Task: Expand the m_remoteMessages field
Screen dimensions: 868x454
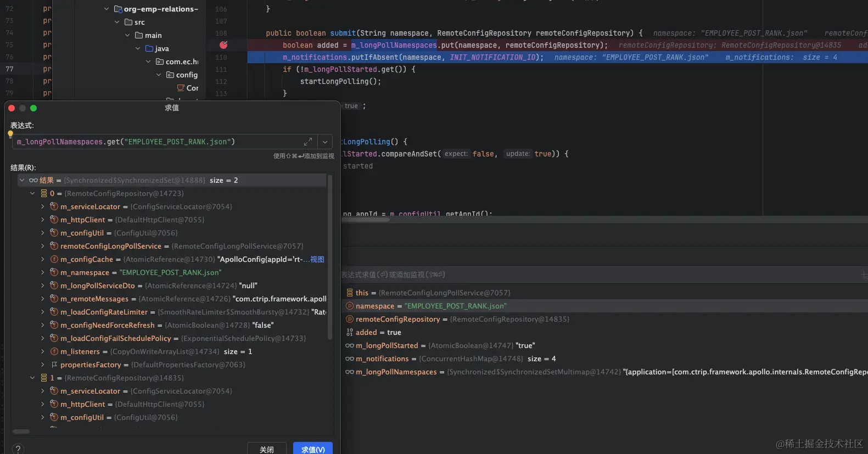Action: tap(43, 299)
